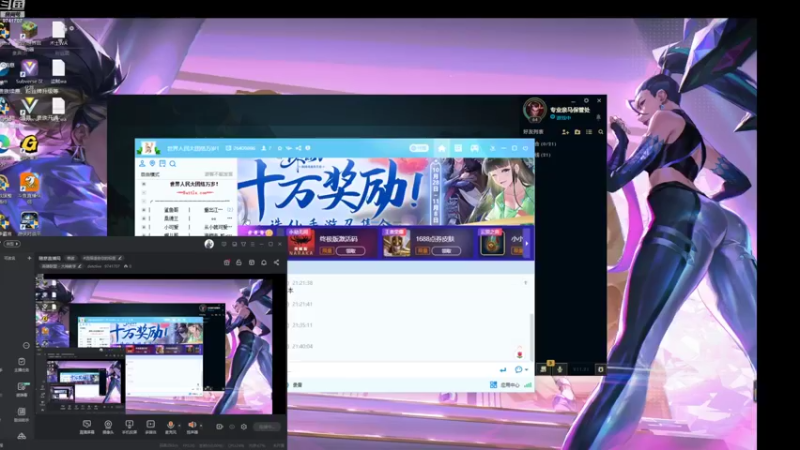
Task: Open the channel avatar in the blue header
Action: pyautogui.click(x=148, y=148)
